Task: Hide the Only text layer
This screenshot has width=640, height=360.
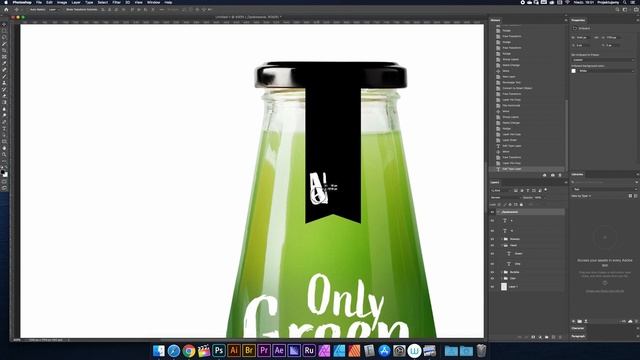Action: [492, 264]
